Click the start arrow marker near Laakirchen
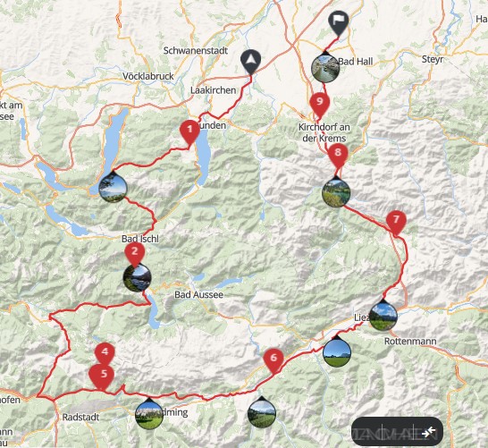The height and width of the screenshot is (448, 488). [250, 62]
